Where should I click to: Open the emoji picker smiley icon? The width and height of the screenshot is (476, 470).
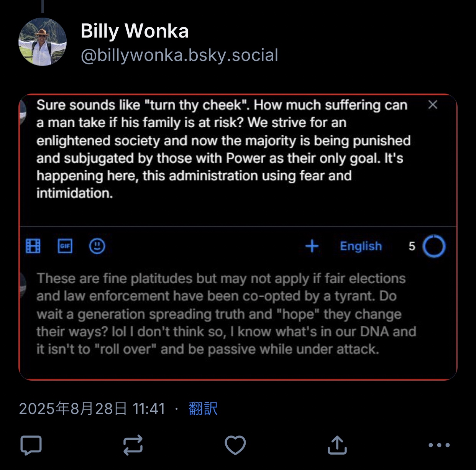coord(97,246)
